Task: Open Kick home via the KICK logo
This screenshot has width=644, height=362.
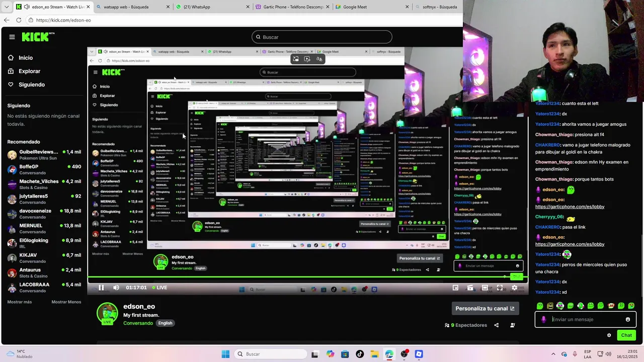Action: click(38, 37)
